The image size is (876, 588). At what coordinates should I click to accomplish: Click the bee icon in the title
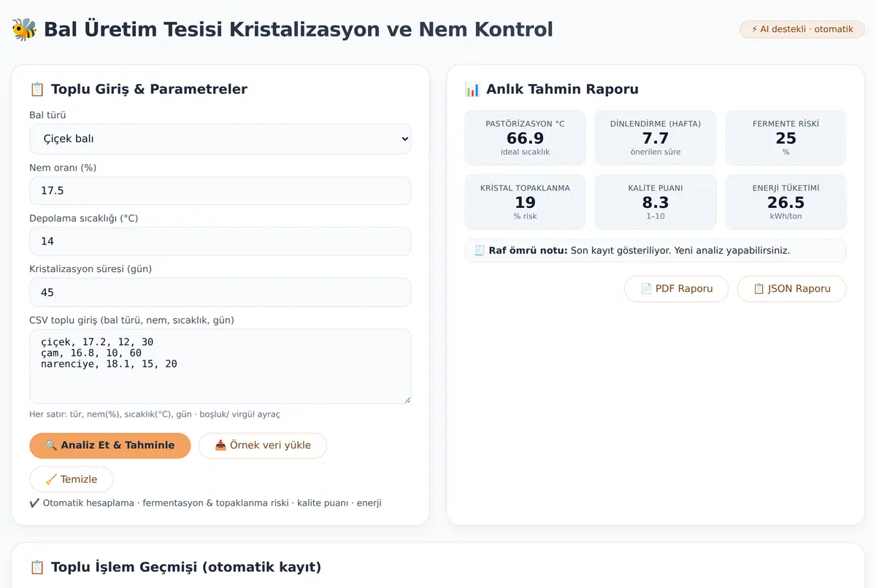coord(24,29)
